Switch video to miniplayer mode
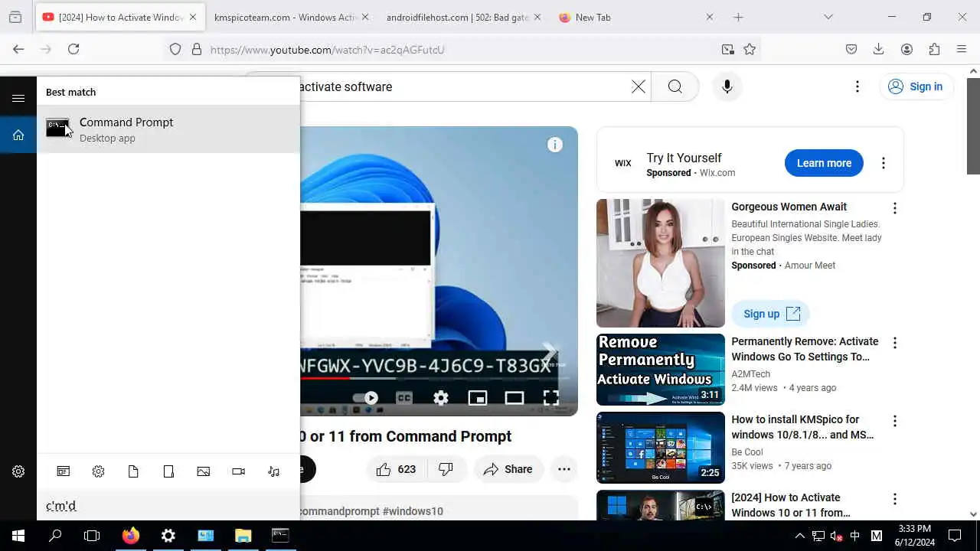The width and height of the screenshot is (980, 551). (478, 398)
